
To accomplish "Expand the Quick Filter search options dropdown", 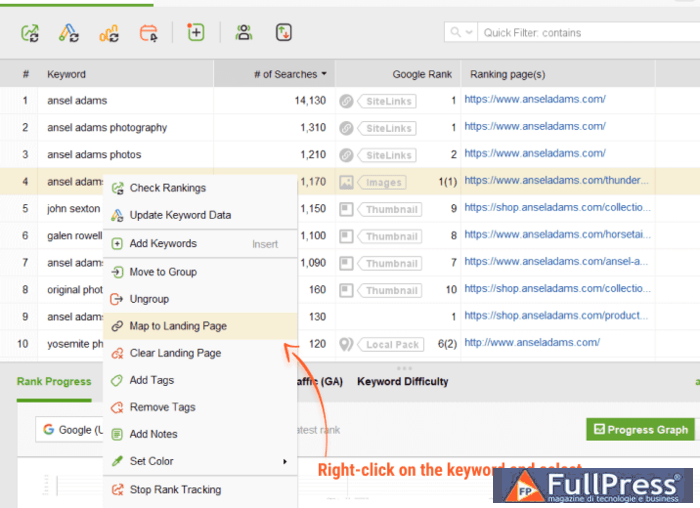I will [x=469, y=32].
